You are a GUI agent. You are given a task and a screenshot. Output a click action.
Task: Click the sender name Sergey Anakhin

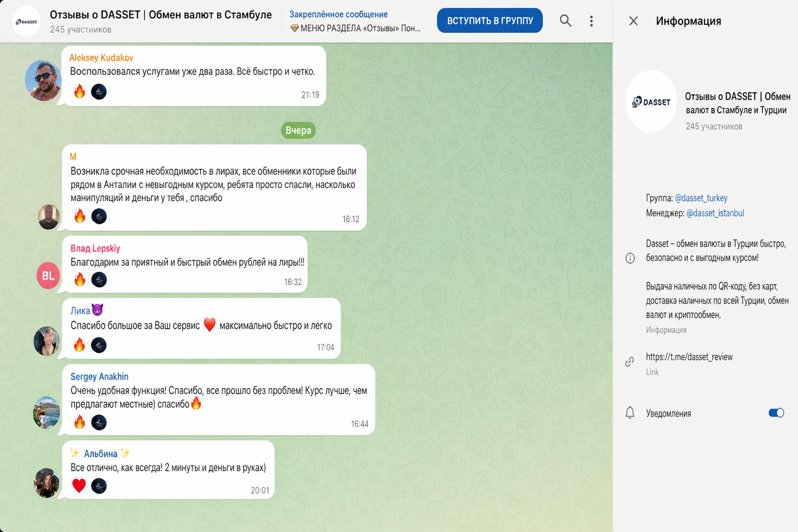point(99,377)
